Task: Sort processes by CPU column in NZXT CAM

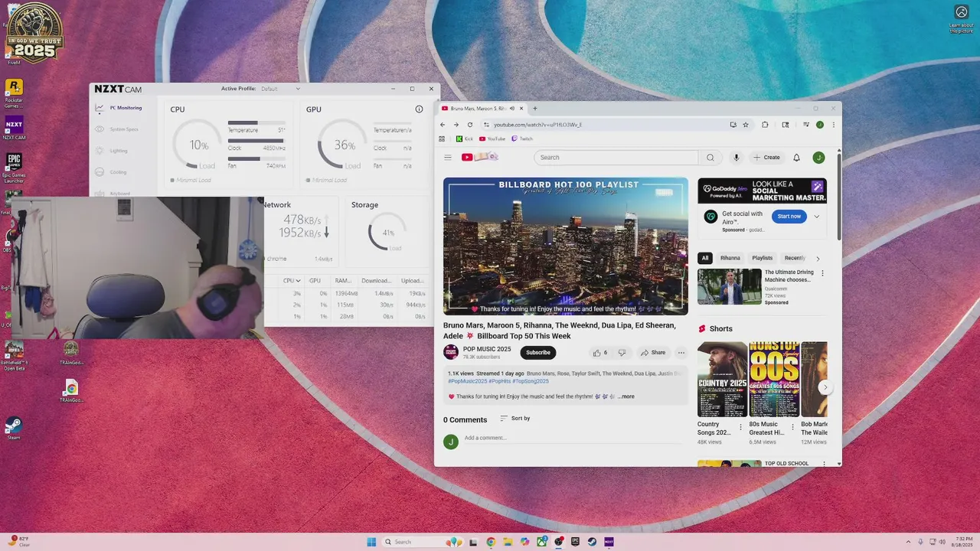Action: 292,281
